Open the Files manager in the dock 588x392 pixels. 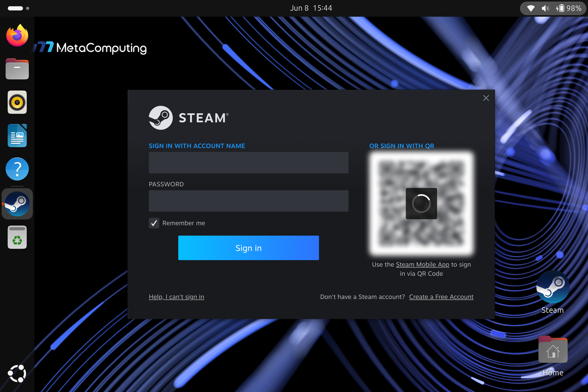17,69
